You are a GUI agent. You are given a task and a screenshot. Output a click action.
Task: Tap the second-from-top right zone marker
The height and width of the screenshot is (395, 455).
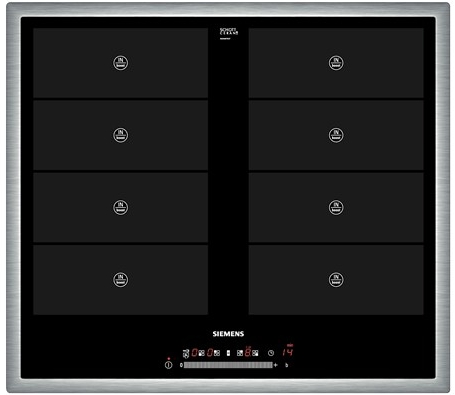point(336,135)
